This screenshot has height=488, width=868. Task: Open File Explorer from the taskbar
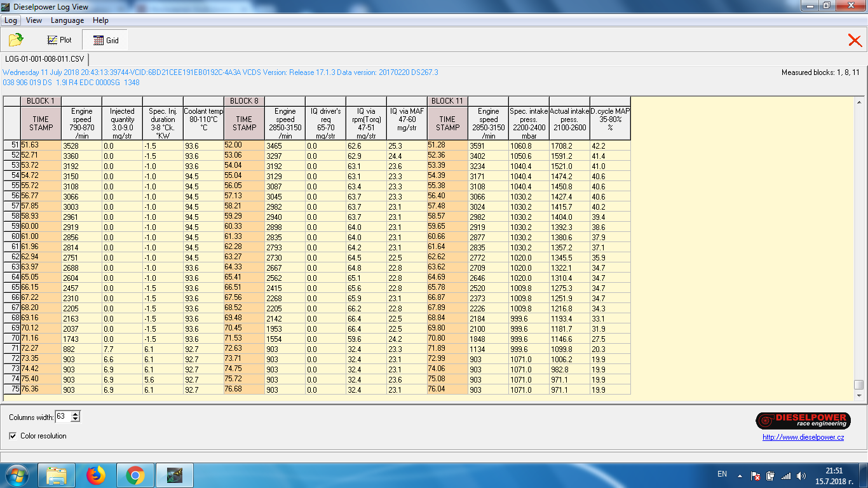(57, 475)
